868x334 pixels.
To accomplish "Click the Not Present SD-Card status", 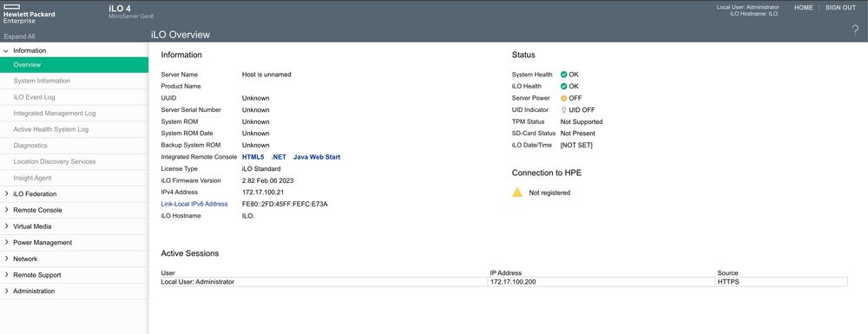I will [x=578, y=134].
